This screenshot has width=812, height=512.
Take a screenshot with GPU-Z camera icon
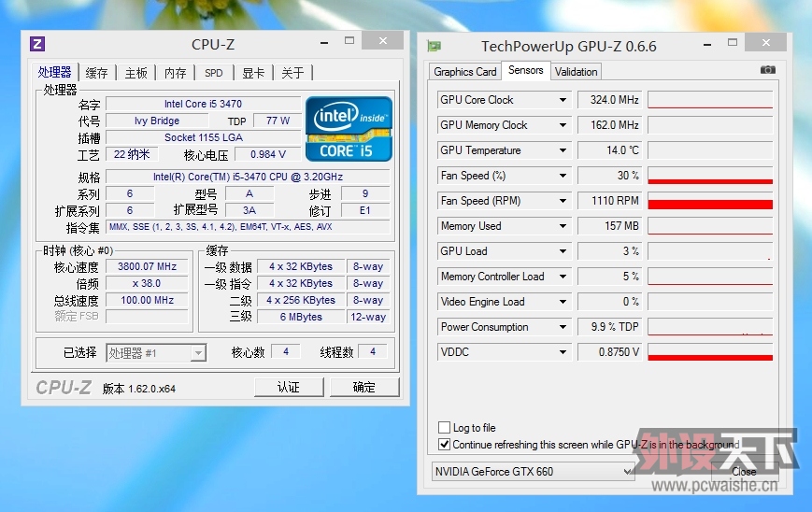pos(767,70)
